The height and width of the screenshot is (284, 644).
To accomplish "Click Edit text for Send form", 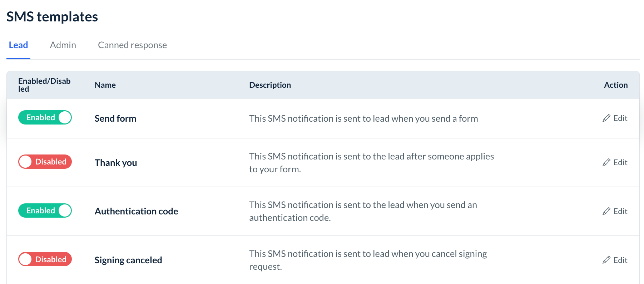I will [x=620, y=118].
